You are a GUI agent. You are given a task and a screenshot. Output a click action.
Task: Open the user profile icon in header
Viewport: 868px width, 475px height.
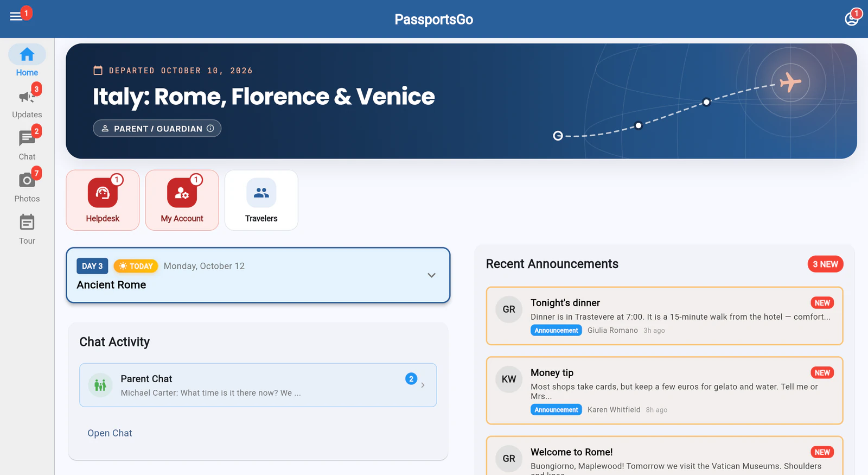pyautogui.click(x=852, y=19)
